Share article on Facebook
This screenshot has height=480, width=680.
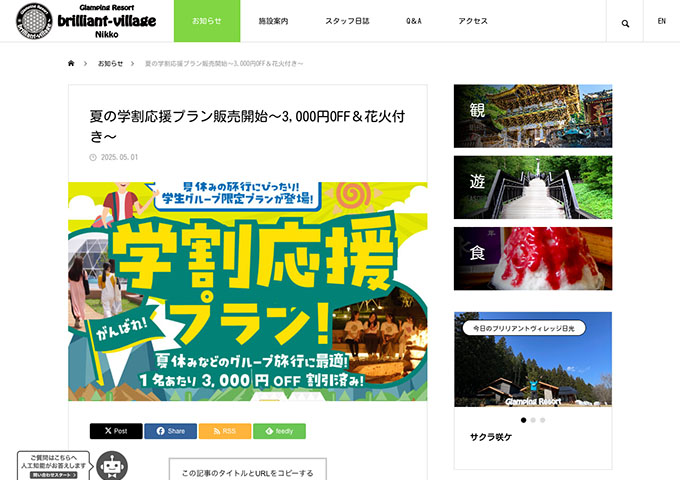(170, 431)
